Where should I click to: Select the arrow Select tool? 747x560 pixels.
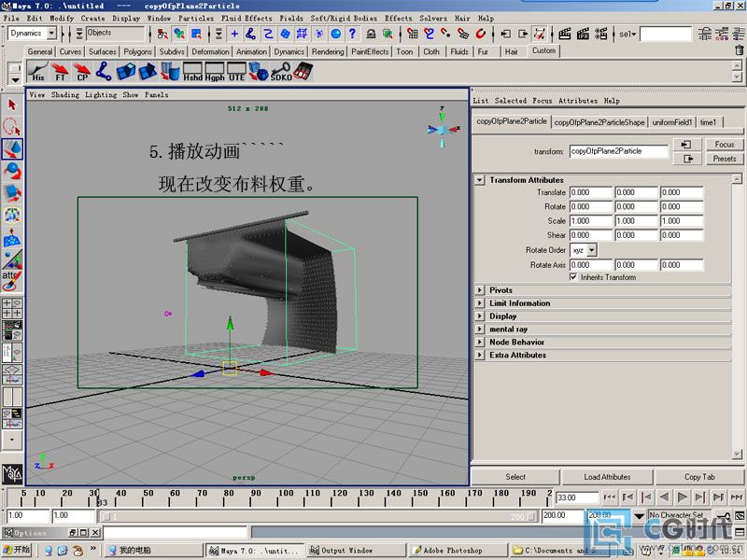(12, 105)
